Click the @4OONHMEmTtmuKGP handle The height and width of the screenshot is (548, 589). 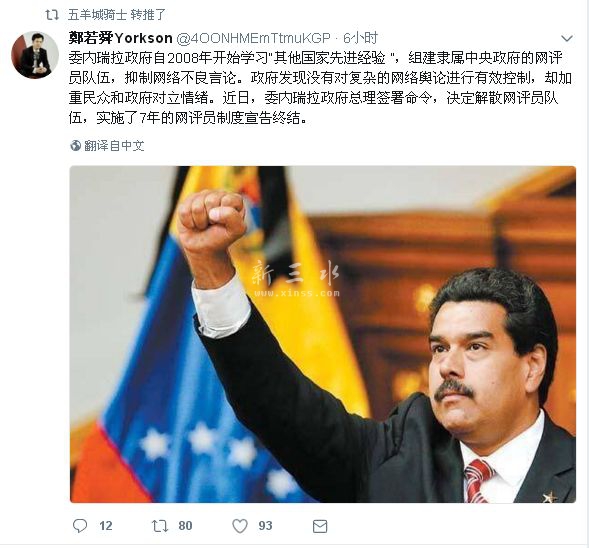tap(253, 38)
